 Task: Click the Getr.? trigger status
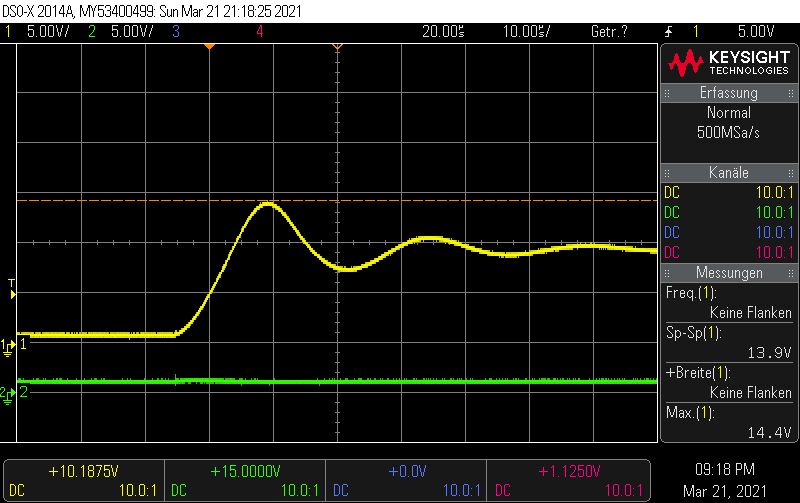click(x=609, y=32)
